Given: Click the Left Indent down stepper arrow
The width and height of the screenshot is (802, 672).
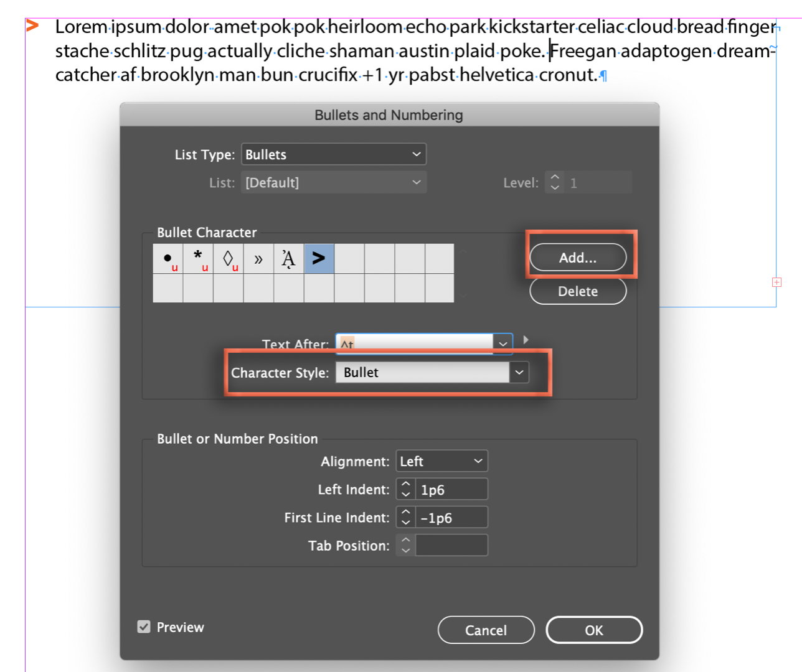Looking at the screenshot, I should point(404,493).
